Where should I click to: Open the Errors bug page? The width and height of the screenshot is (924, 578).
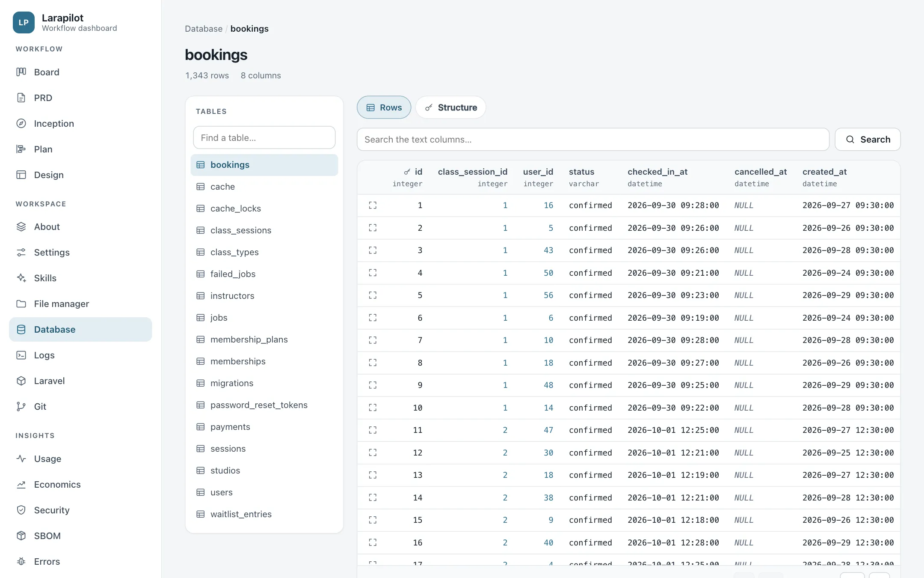tap(80, 561)
